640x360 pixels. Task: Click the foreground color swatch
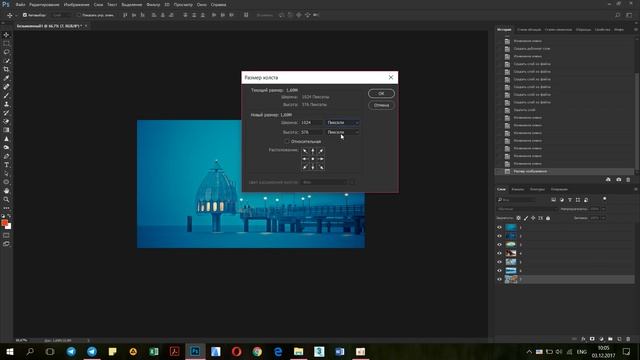click(4, 222)
